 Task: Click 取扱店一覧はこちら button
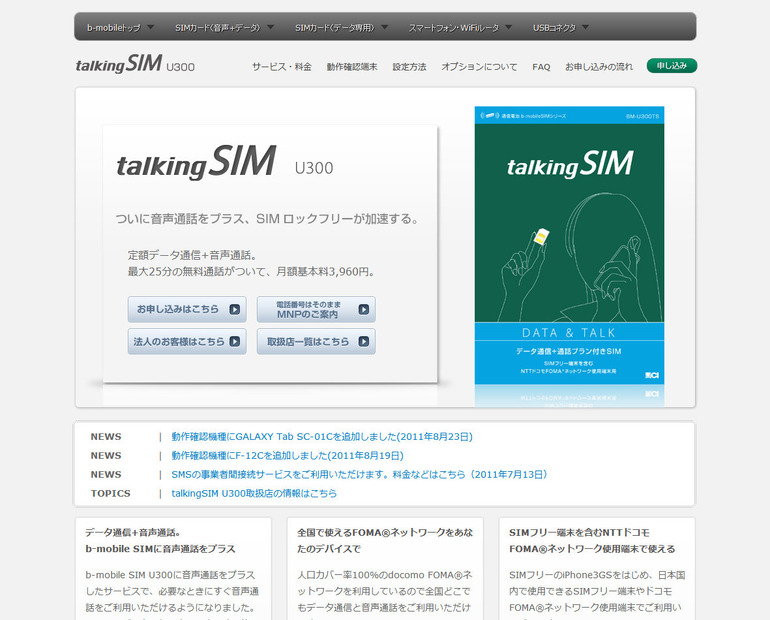[316, 342]
